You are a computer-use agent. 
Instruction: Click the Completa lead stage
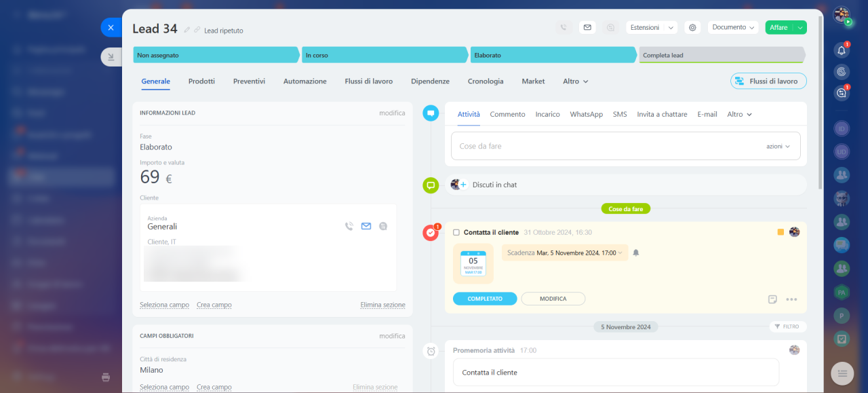pyautogui.click(x=722, y=55)
